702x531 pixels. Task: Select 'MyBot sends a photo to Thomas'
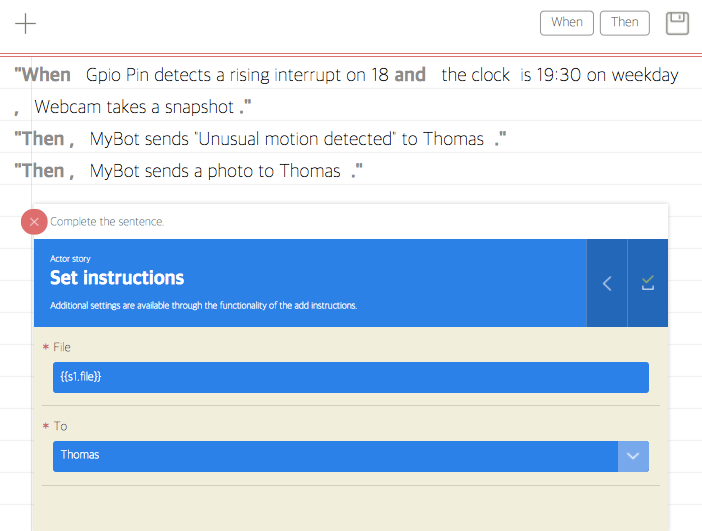point(215,171)
